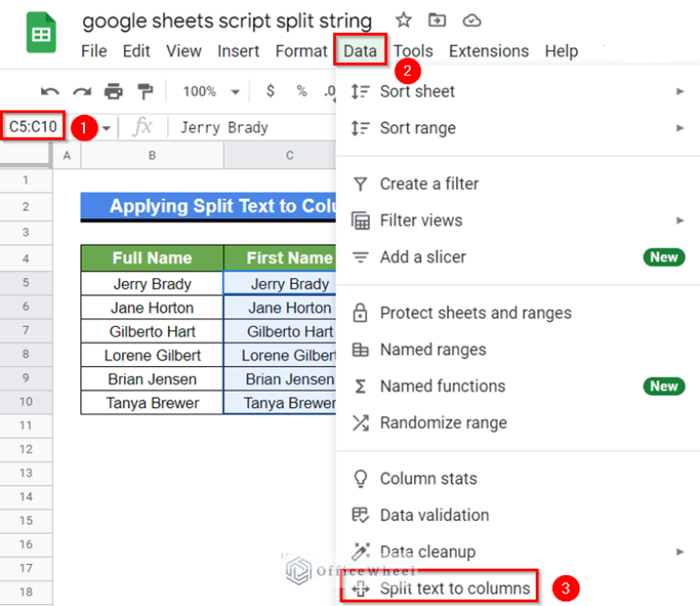
Task: Select Create a filter option
Action: pos(429,183)
